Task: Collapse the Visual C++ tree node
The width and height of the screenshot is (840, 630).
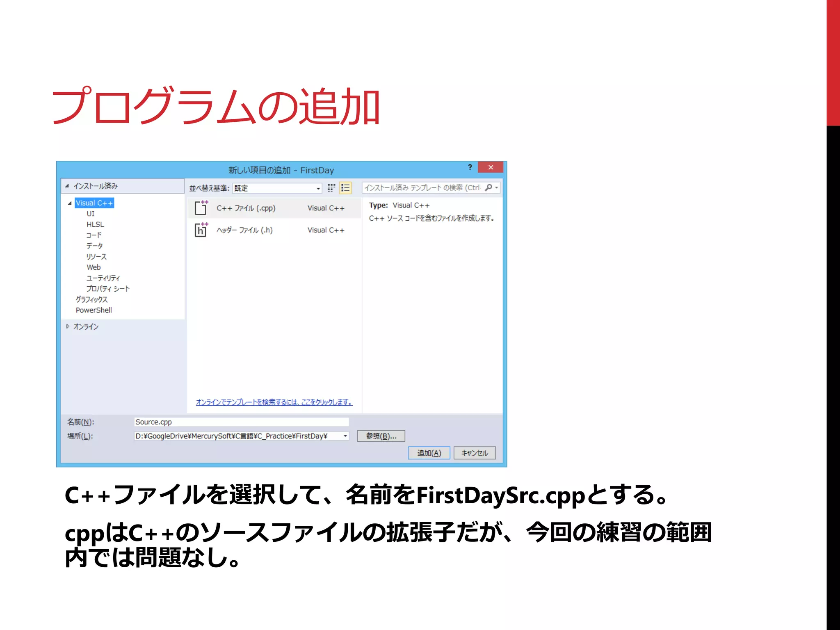Action: pos(70,203)
